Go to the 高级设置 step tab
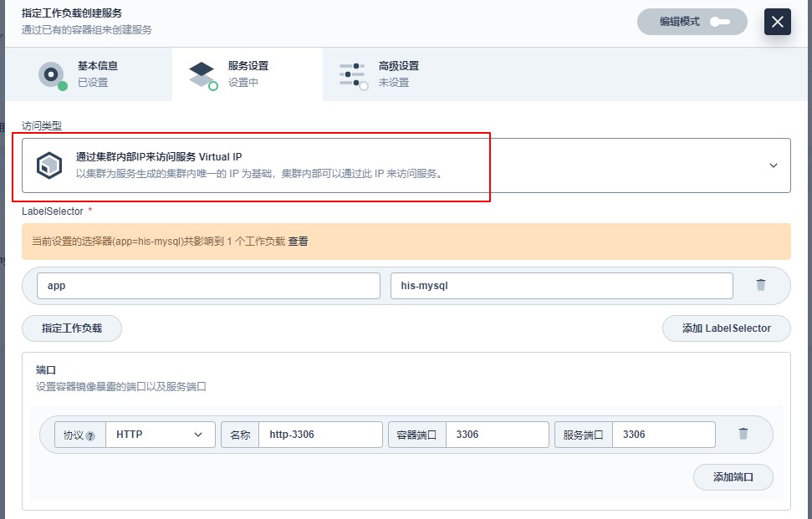 click(398, 74)
